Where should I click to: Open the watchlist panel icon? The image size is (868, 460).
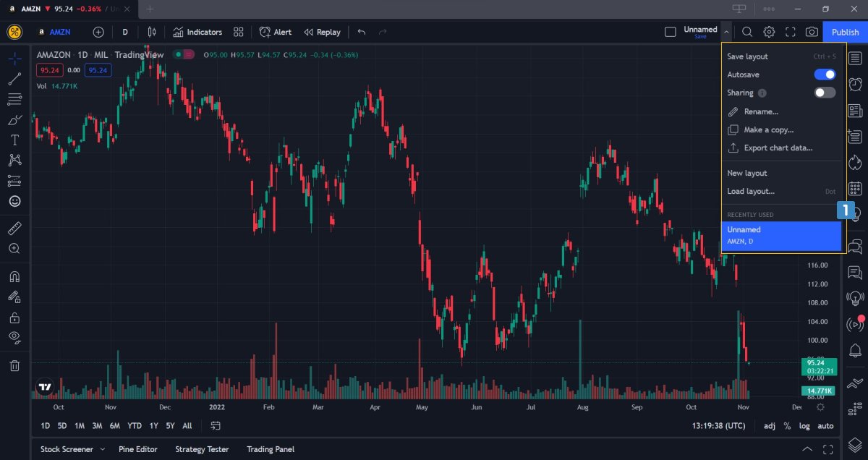click(x=855, y=58)
